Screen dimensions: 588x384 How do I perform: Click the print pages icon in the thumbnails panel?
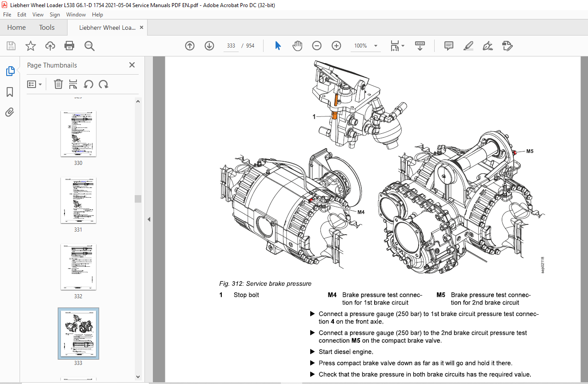(x=73, y=84)
